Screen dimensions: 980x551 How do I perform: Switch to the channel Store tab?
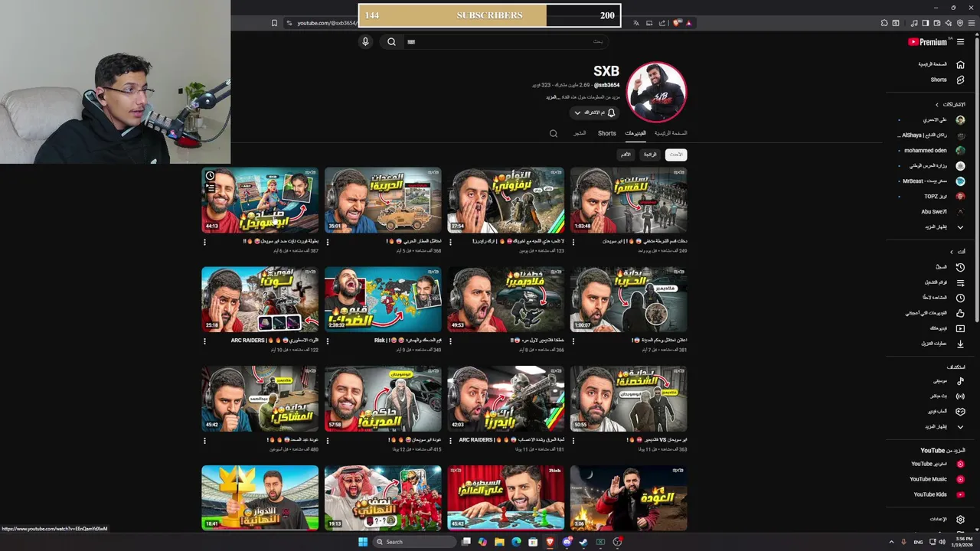coord(580,133)
